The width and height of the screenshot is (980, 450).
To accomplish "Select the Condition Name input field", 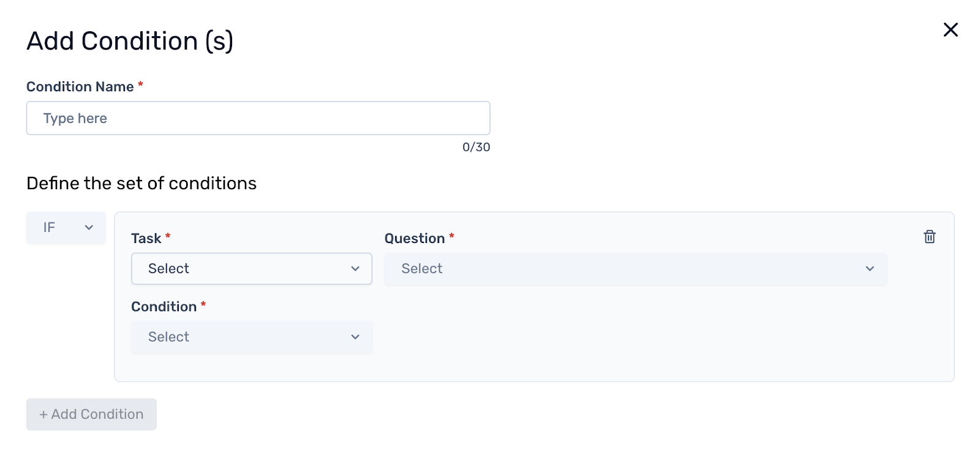I will 258,118.
